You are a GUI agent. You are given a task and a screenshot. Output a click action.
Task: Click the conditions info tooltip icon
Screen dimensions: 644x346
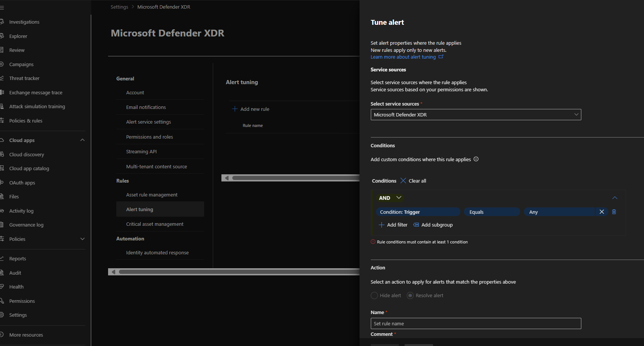[x=476, y=159]
